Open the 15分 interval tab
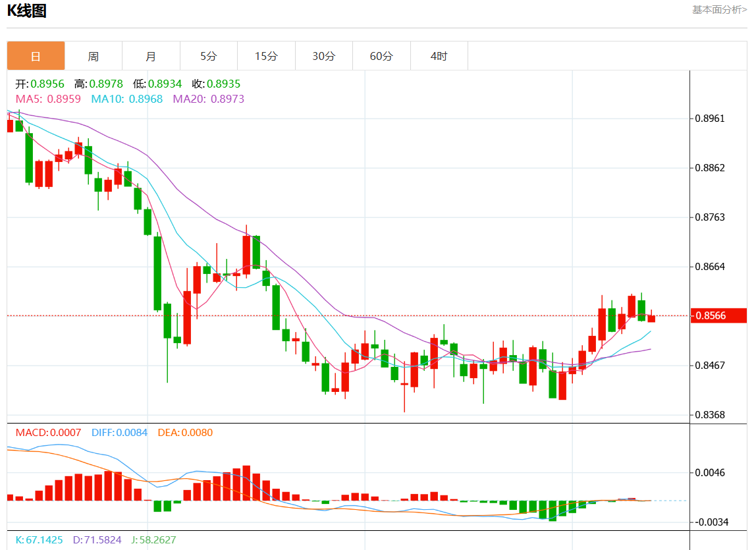Viewport: 756px width, 550px height. point(266,56)
